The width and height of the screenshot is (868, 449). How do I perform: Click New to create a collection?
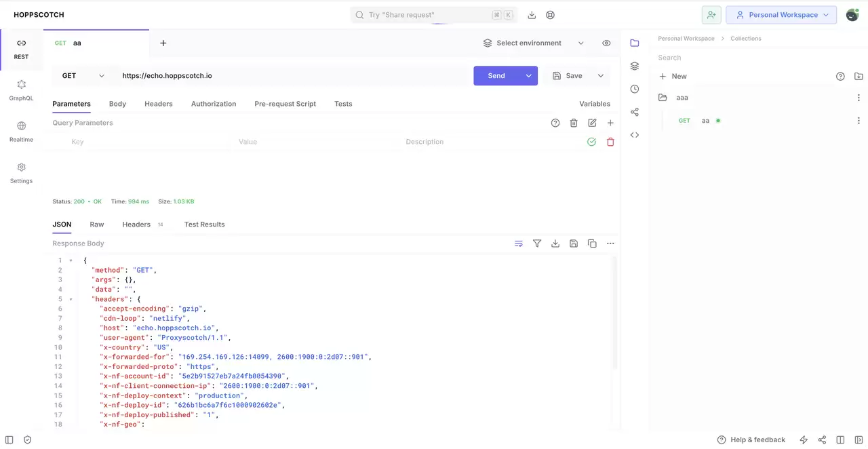[x=673, y=77]
